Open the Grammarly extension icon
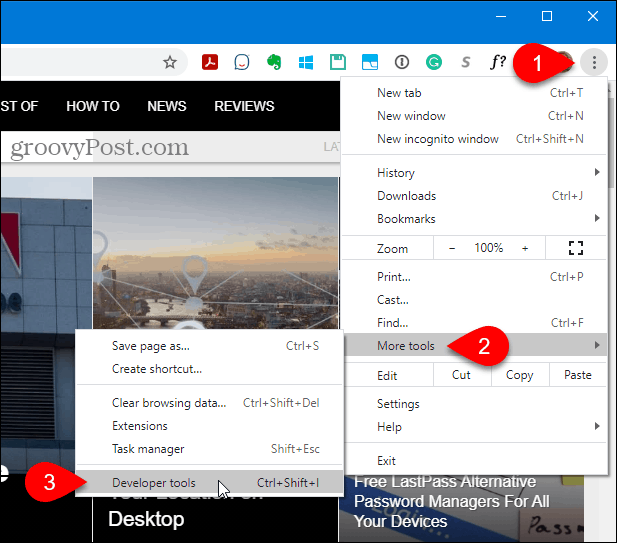 click(x=434, y=62)
